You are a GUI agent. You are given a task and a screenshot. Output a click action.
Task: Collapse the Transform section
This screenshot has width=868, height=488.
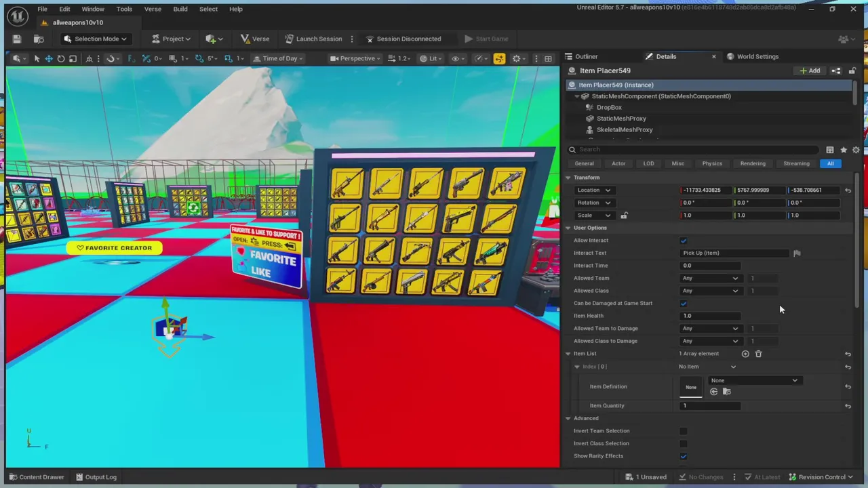568,178
